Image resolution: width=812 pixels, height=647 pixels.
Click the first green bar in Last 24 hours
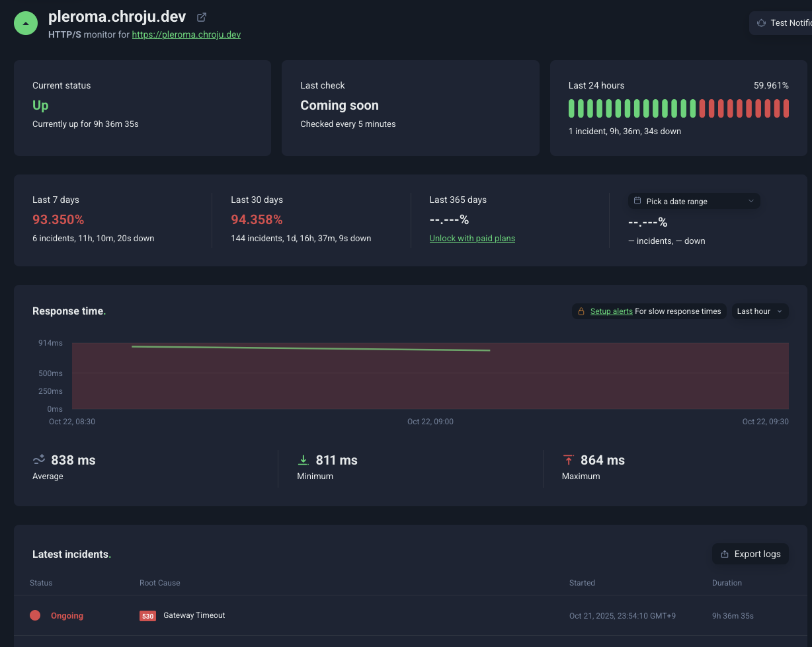click(x=571, y=108)
